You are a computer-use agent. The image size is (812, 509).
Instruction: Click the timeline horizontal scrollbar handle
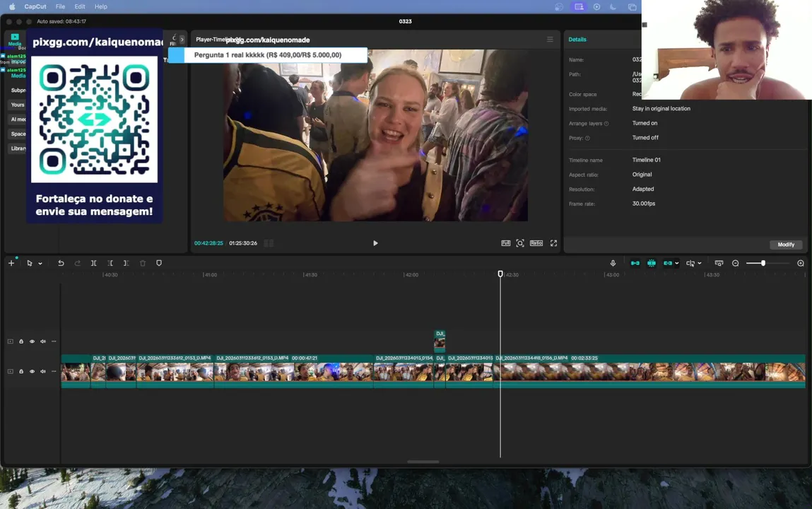pos(423,462)
